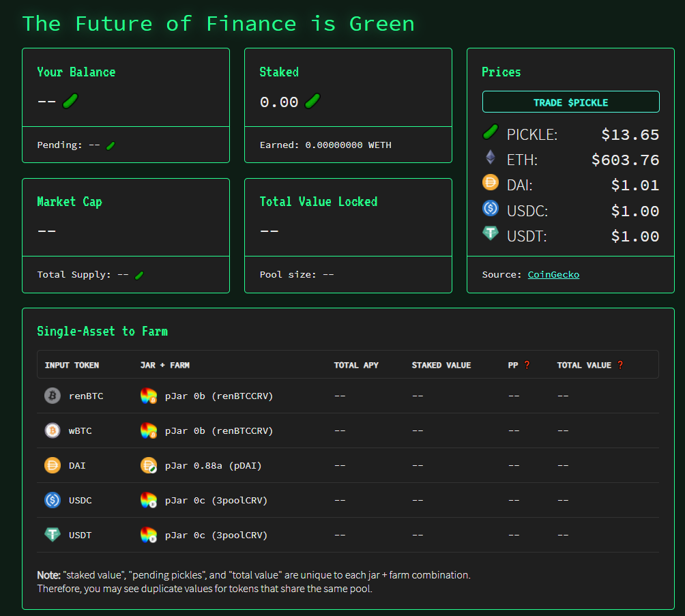Screen dimensions: 685x616
Task: Click the TOTAL APY column header
Action: tap(356, 365)
